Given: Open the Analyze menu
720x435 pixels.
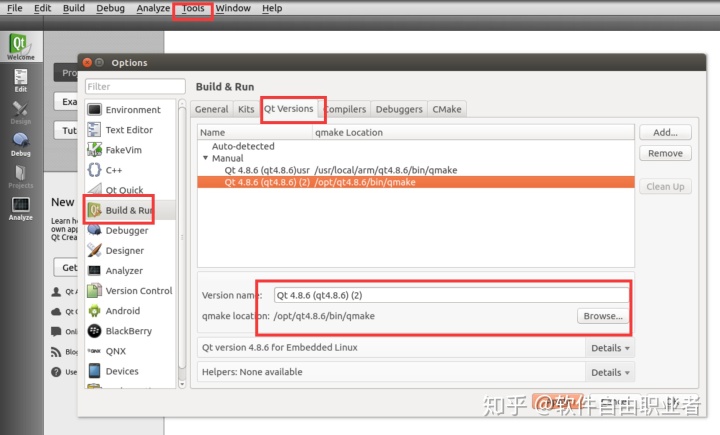Looking at the screenshot, I should 153,8.
